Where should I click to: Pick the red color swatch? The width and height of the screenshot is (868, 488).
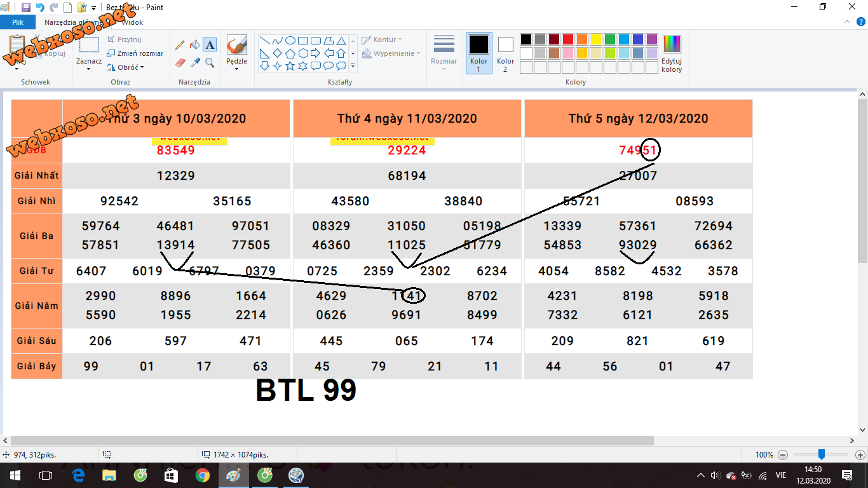point(567,39)
